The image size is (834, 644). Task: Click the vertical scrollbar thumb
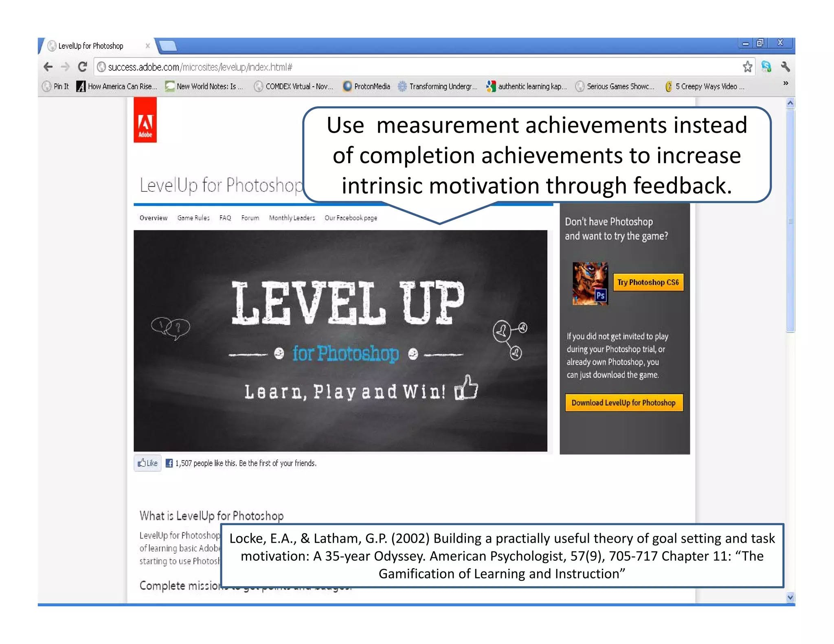pyautogui.click(x=790, y=221)
